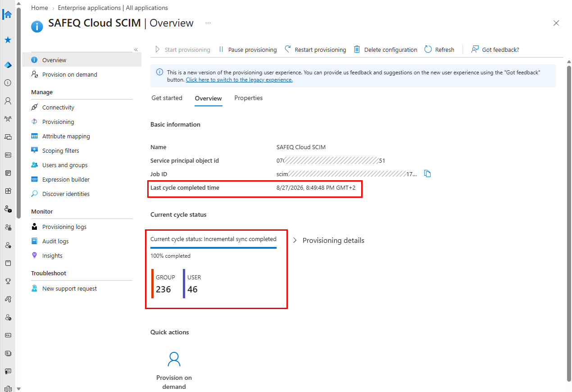Viewport: 572px width, 392px height.
Task: Click the left rail scroll-down arrow
Action: pos(18,388)
